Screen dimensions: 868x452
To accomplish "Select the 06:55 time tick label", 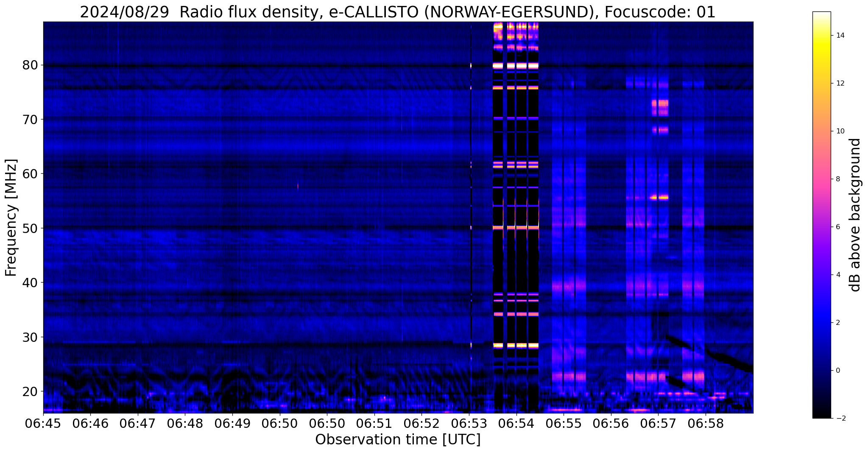I will point(564,423).
